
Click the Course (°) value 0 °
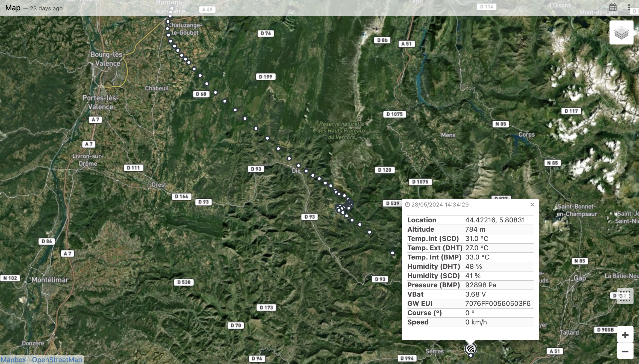470,313
